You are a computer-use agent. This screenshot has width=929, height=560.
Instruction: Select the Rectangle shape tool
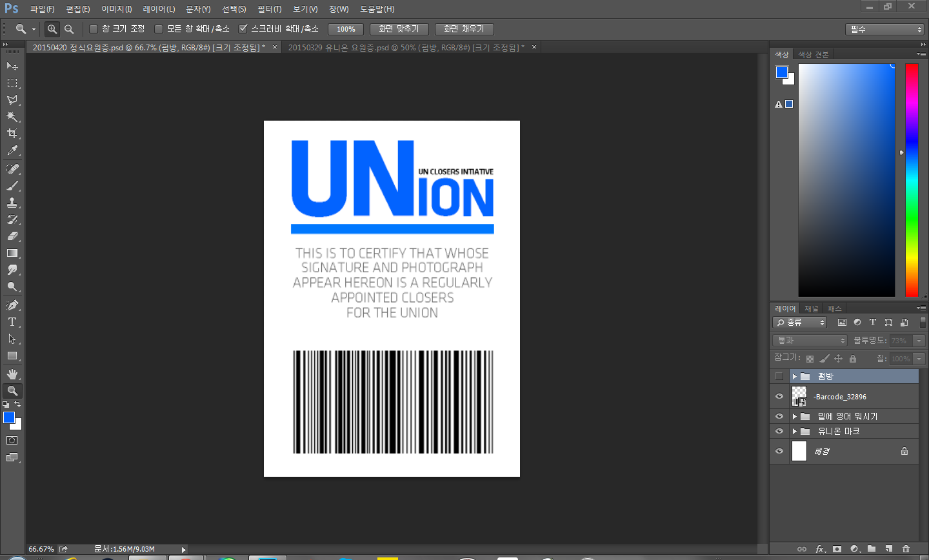tap(12, 355)
